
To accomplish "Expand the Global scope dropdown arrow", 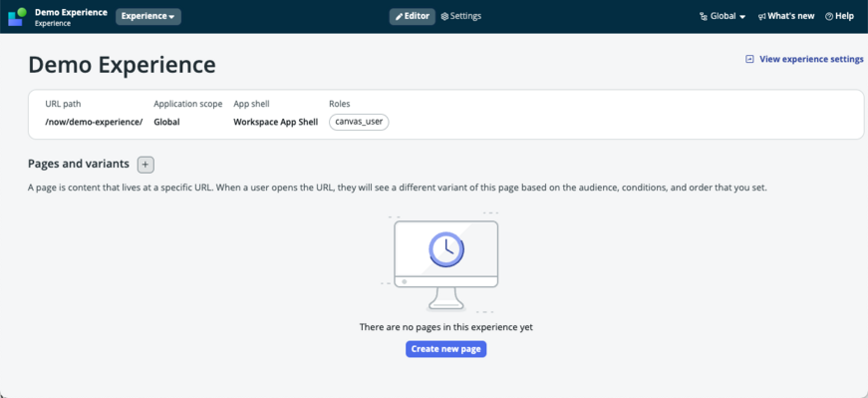I will [x=742, y=17].
